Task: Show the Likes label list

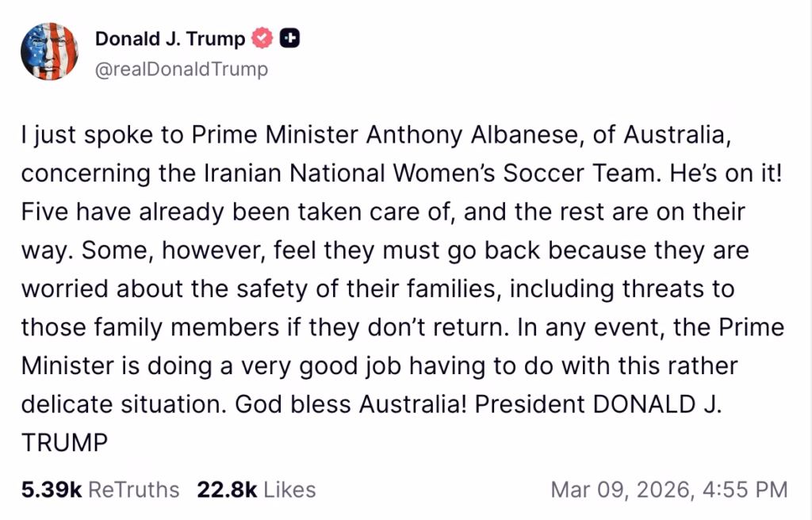Action: pyautogui.click(x=289, y=490)
